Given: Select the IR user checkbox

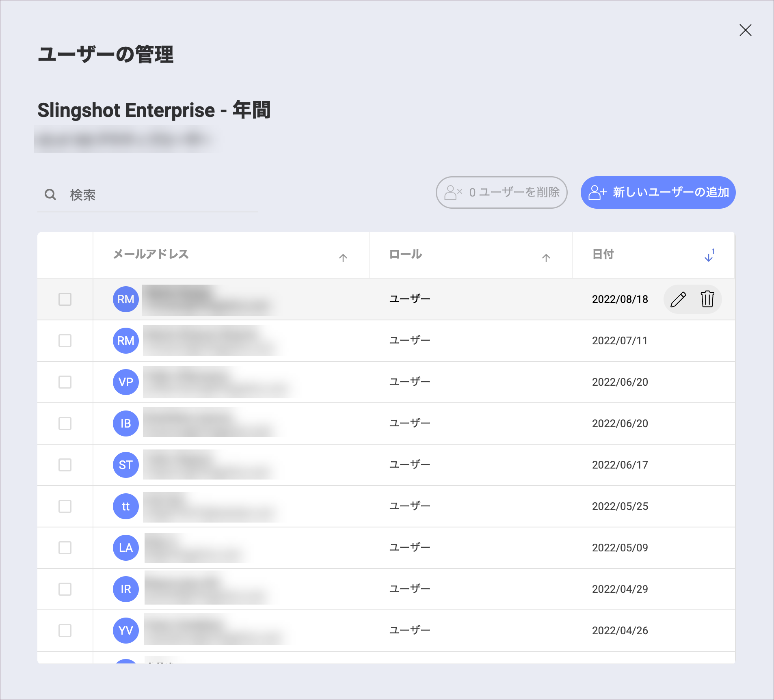Looking at the screenshot, I should pos(65,589).
